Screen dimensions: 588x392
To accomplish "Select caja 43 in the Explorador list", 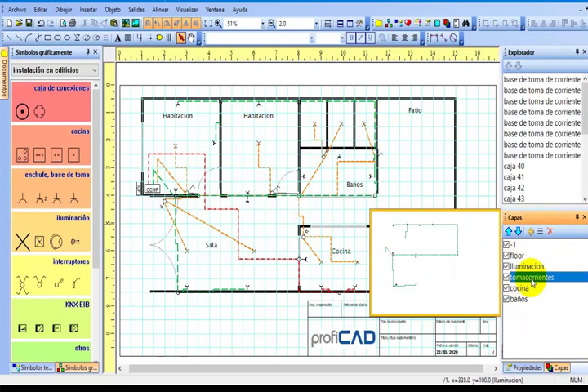I will pyautogui.click(x=514, y=198).
